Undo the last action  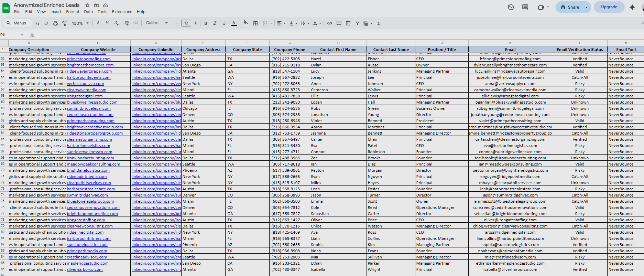37,23
